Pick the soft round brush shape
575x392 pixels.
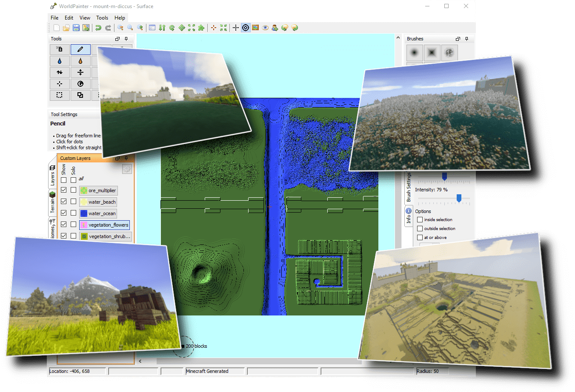click(414, 53)
